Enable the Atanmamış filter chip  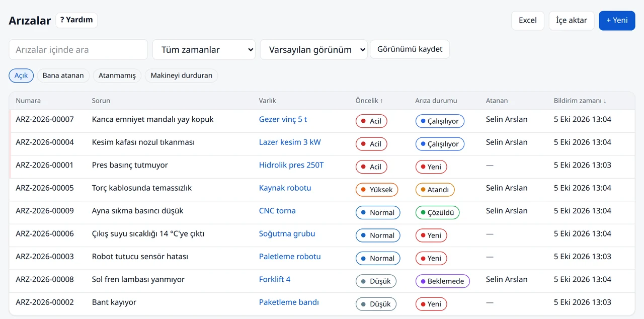[x=117, y=75]
